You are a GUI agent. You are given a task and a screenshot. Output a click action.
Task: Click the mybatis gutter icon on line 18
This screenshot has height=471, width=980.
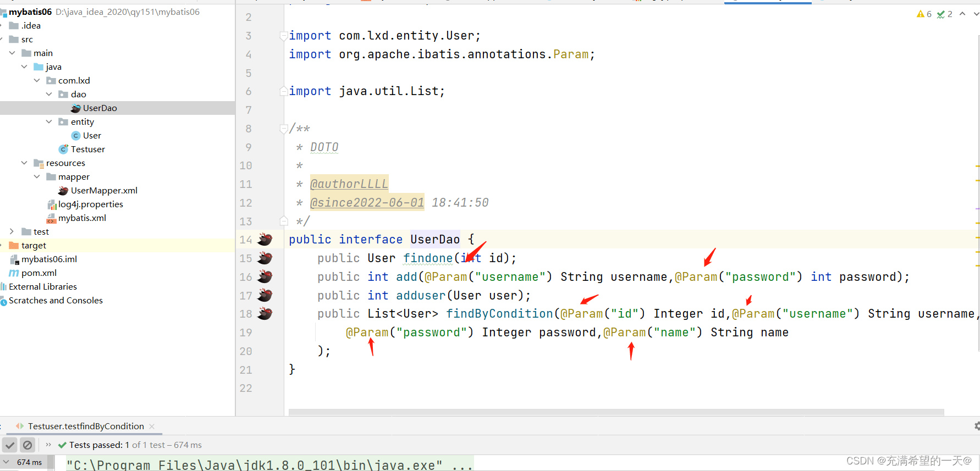[x=265, y=313]
